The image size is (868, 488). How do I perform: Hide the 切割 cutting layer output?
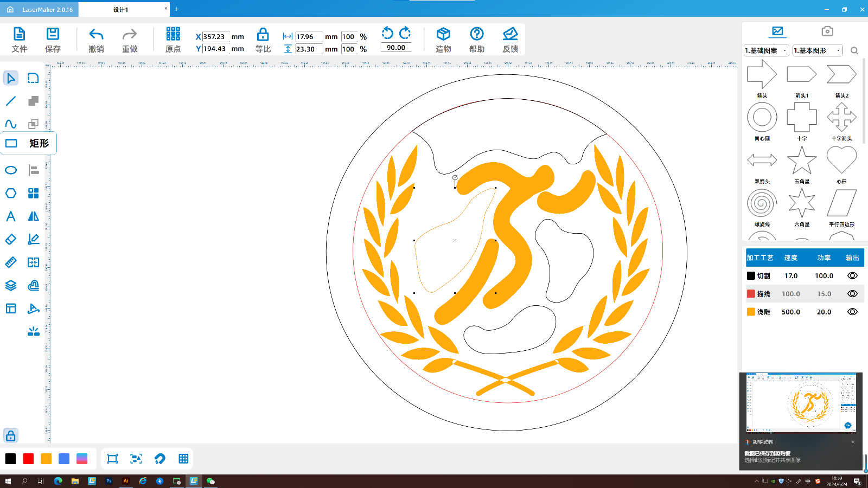pyautogui.click(x=852, y=275)
